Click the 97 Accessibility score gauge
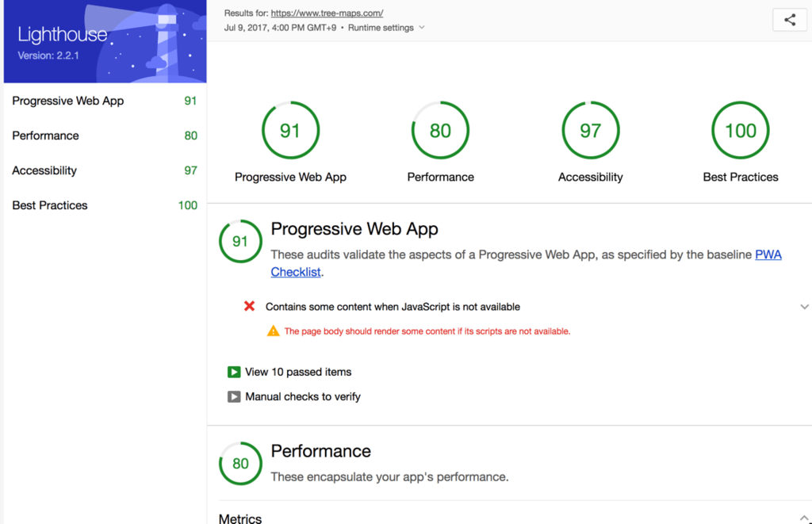The image size is (812, 524). (590, 130)
